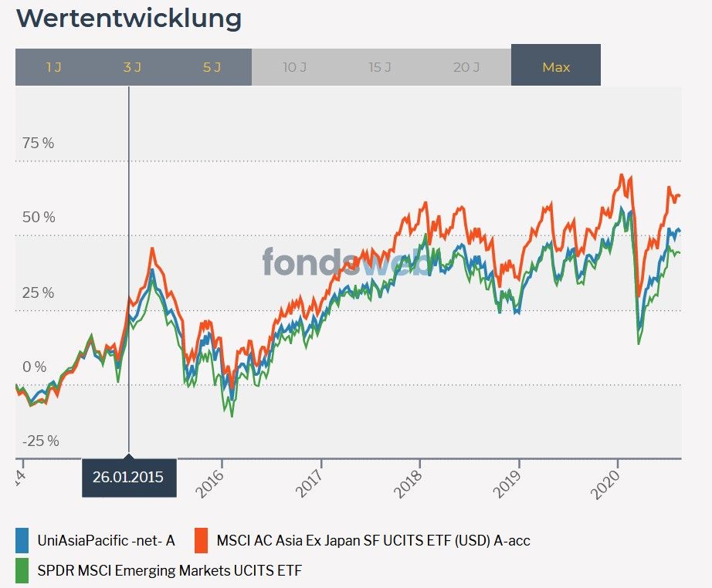This screenshot has width=712, height=588.
Task: Click the fondsweb watermark logo
Action: click(346, 262)
